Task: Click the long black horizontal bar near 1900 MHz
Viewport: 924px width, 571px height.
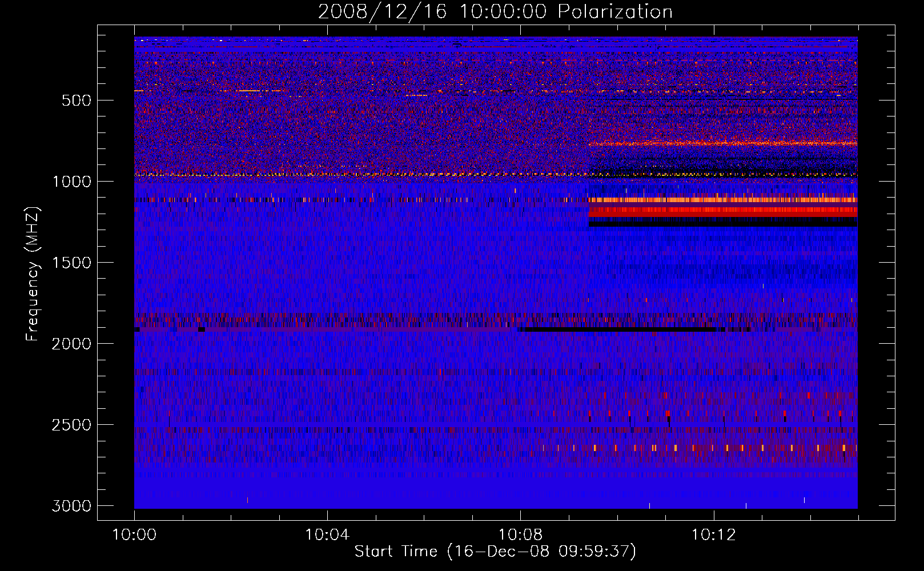Action: tap(620, 329)
